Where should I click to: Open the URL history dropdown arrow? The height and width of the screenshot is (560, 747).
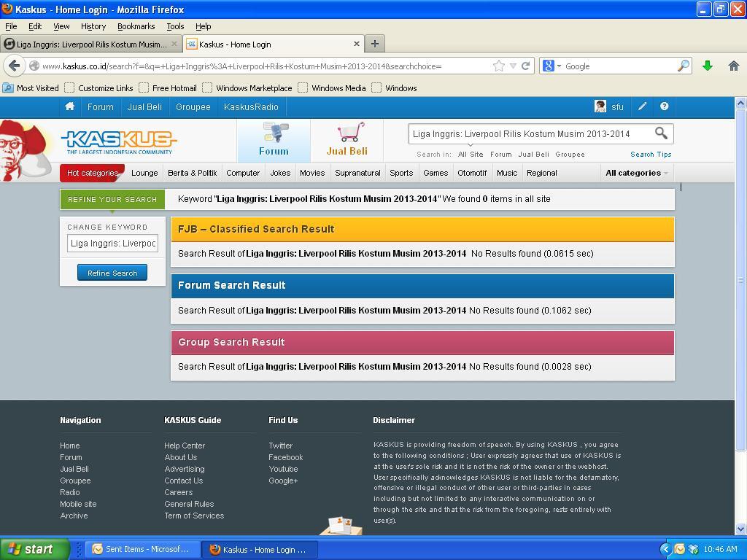coord(513,66)
